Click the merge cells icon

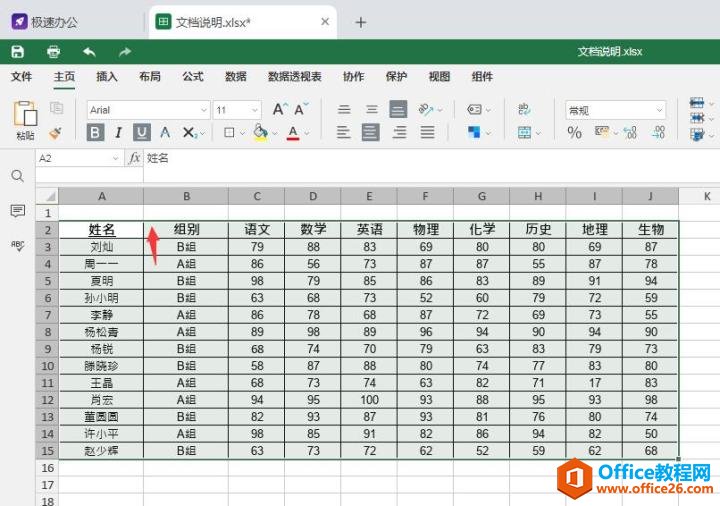click(524, 133)
